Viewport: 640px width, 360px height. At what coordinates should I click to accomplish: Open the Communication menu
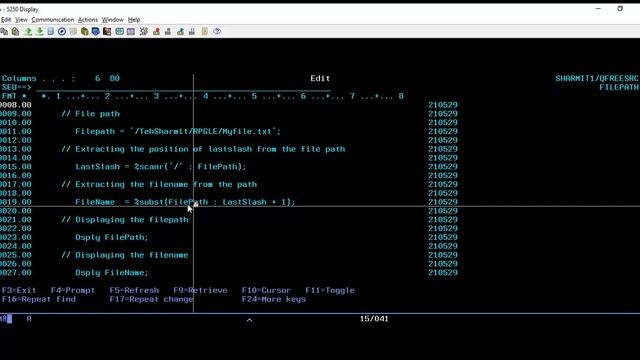tap(53, 20)
